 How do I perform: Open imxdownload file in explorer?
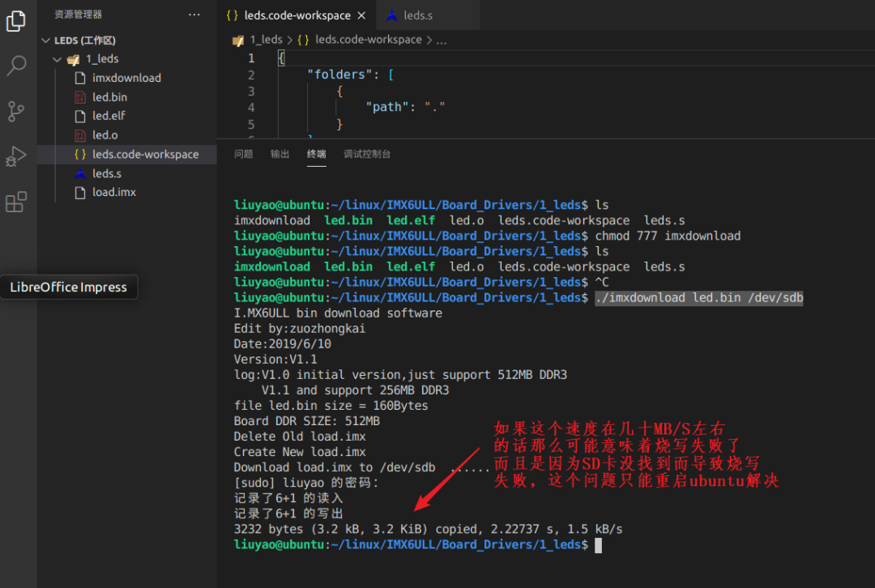click(126, 78)
